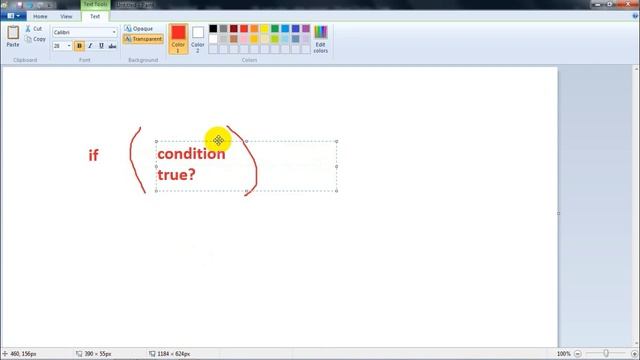Screen dimensions: 640x360
Task: Pick the blue-gray color swatch
Action: [296, 39]
